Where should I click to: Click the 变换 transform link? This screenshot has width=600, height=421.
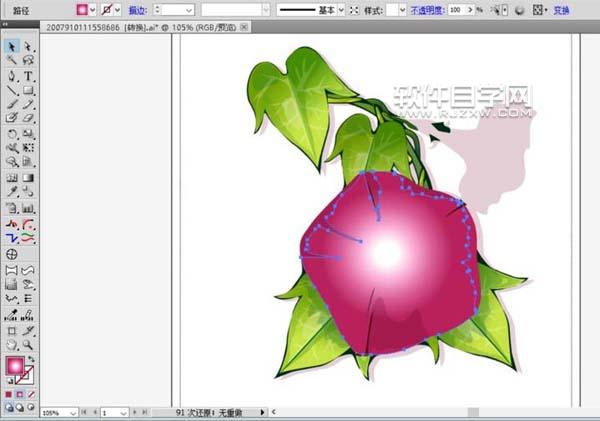pyautogui.click(x=576, y=9)
